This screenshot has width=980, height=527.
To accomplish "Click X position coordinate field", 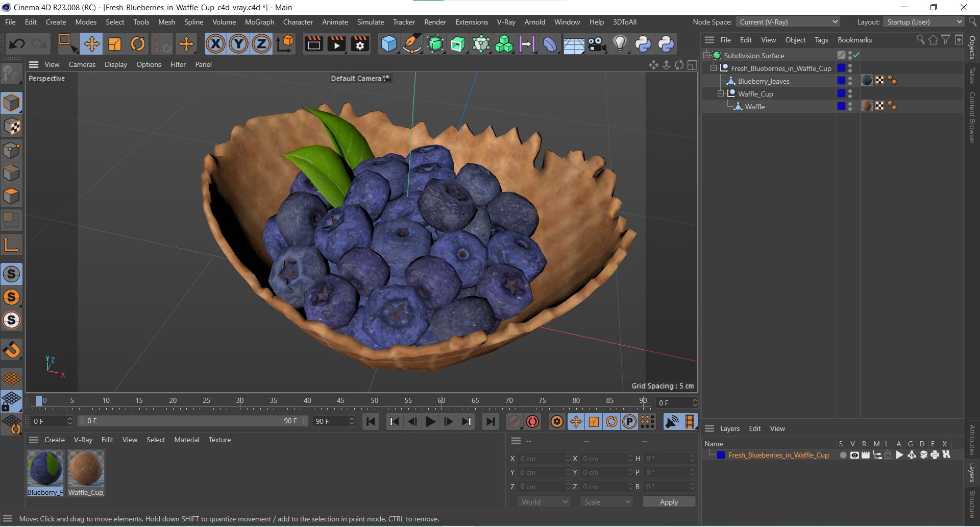I will 544,459.
